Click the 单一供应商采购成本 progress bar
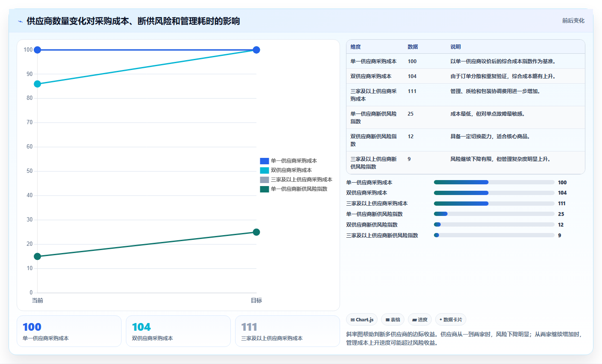 [494, 182]
